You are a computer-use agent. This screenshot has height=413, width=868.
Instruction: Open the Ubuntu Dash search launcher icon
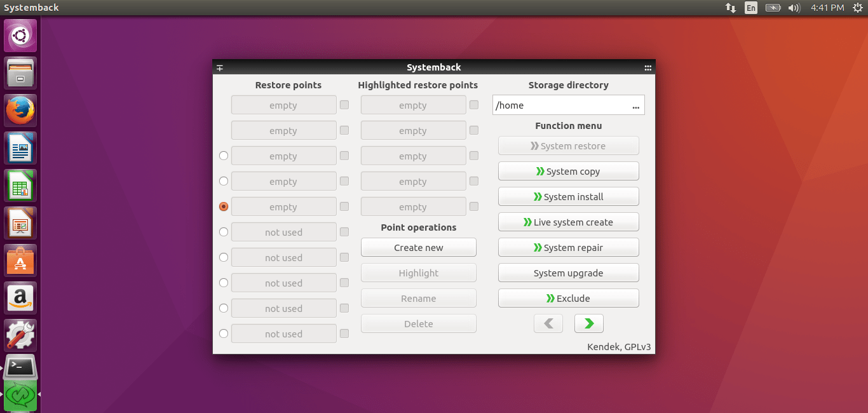point(20,36)
